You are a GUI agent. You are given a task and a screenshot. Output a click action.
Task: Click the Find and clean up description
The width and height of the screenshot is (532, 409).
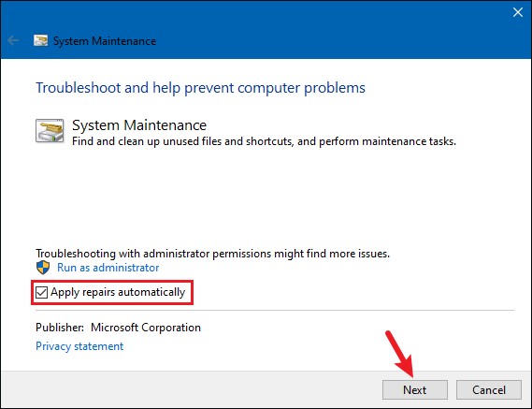264,141
